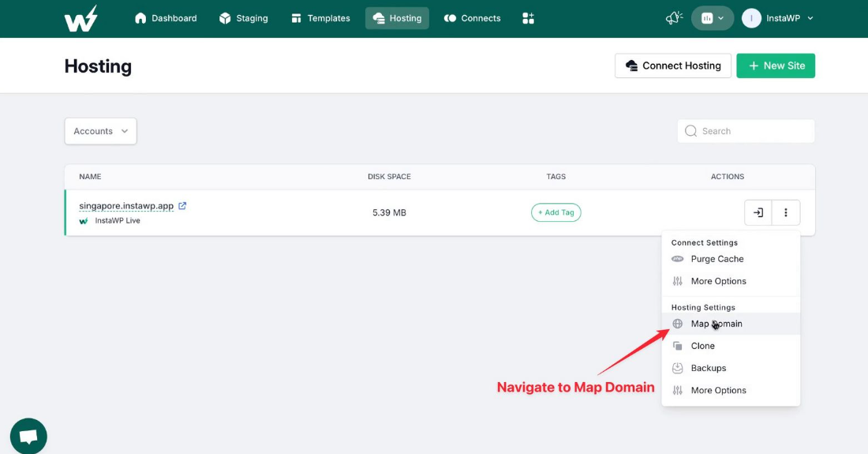
Task: Expand the usage stats dropdown pill
Action: pos(713,18)
